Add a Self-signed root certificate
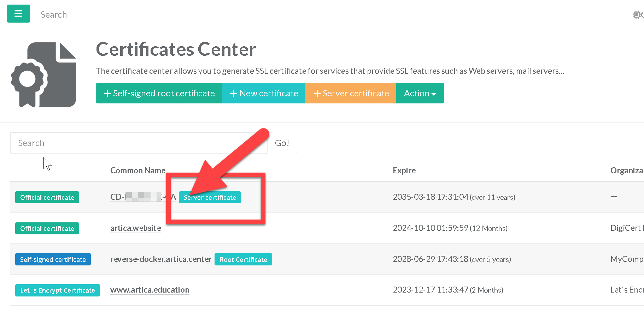644x318 pixels. (159, 93)
